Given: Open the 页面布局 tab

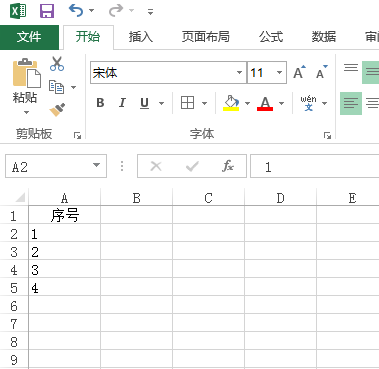Looking at the screenshot, I should 206,37.
